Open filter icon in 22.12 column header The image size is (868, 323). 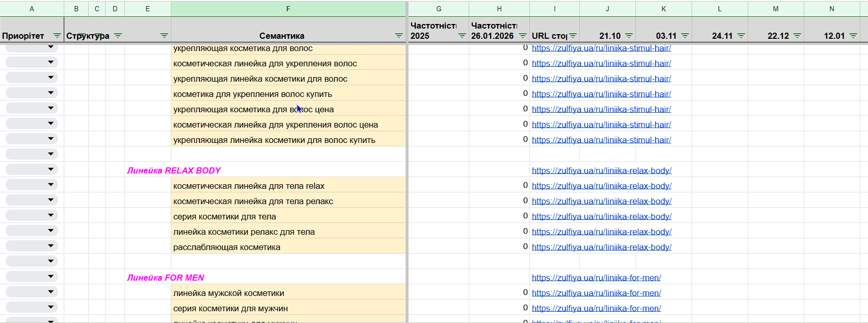[797, 36]
